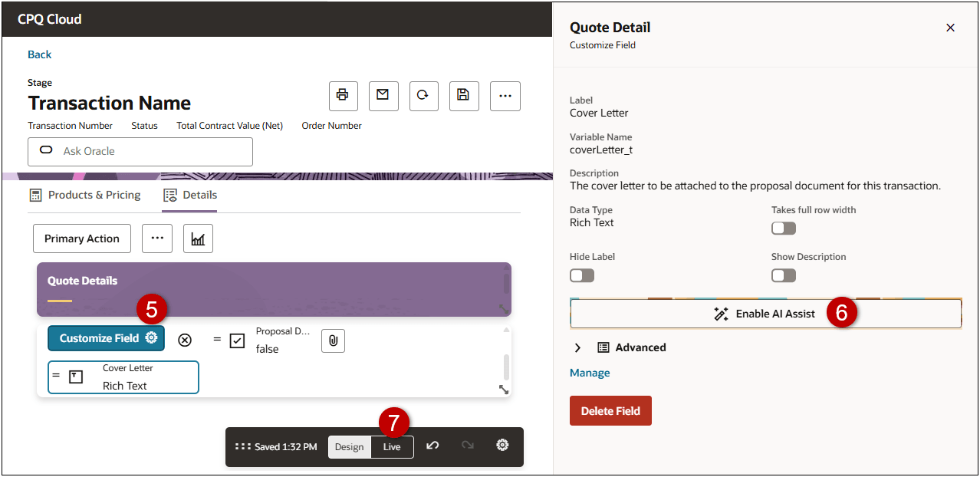Image resolution: width=980 pixels, height=477 pixels.
Task: Open settings gear in bottom toolbar
Action: point(502,445)
